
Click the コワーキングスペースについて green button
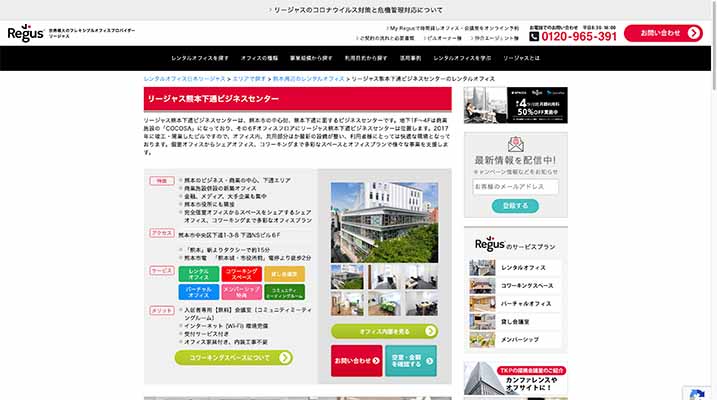235,357
